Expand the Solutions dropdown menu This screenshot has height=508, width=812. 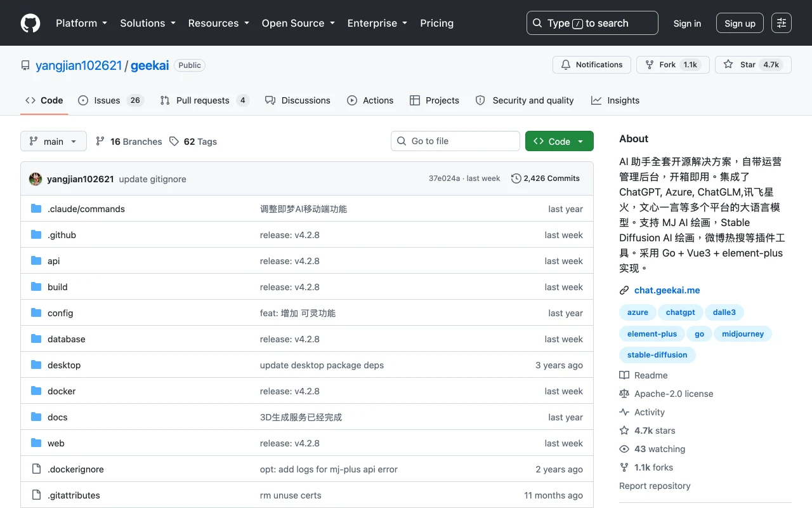148,23
